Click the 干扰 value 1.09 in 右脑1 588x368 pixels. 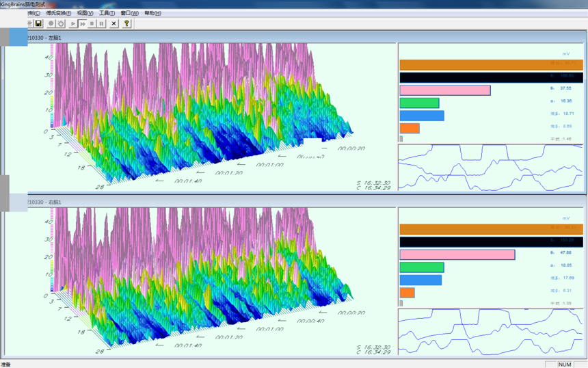(567, 304)
